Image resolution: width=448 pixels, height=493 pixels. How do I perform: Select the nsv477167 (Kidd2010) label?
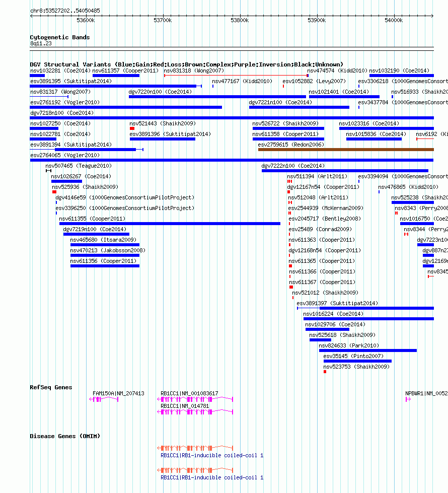tap(242, 81)
